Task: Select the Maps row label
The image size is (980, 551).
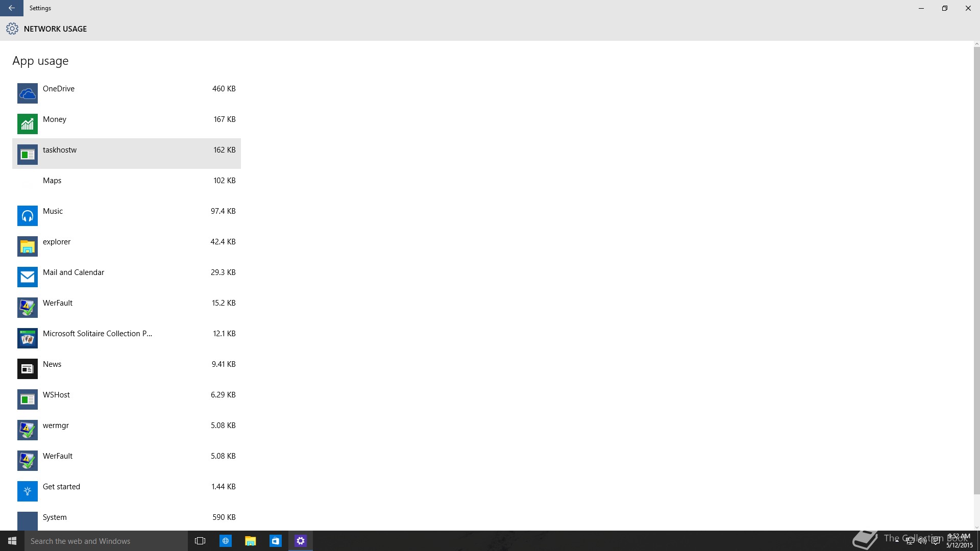Action: pos(52,181)
